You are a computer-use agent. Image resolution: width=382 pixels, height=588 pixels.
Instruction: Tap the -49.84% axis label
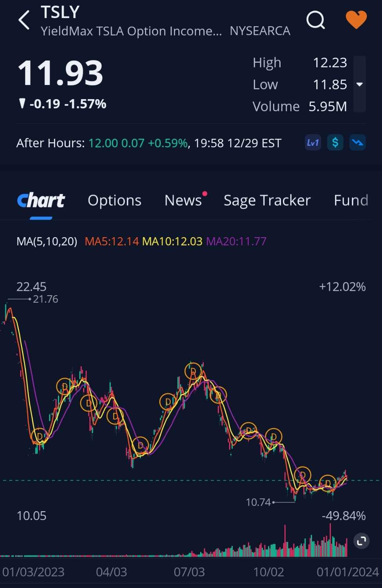(344, 516)
